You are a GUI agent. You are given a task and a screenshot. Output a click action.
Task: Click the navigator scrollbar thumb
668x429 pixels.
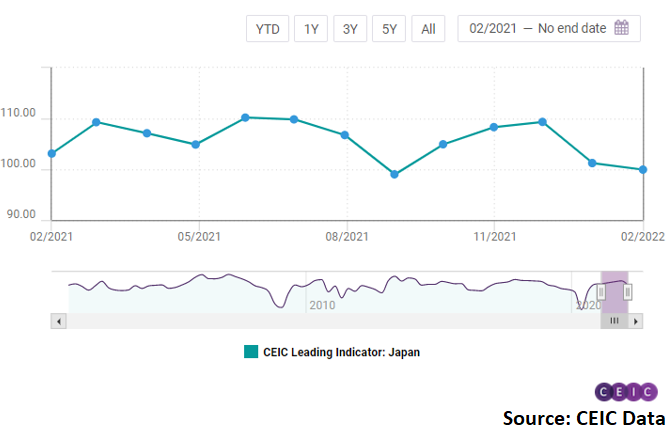[614, 321]
